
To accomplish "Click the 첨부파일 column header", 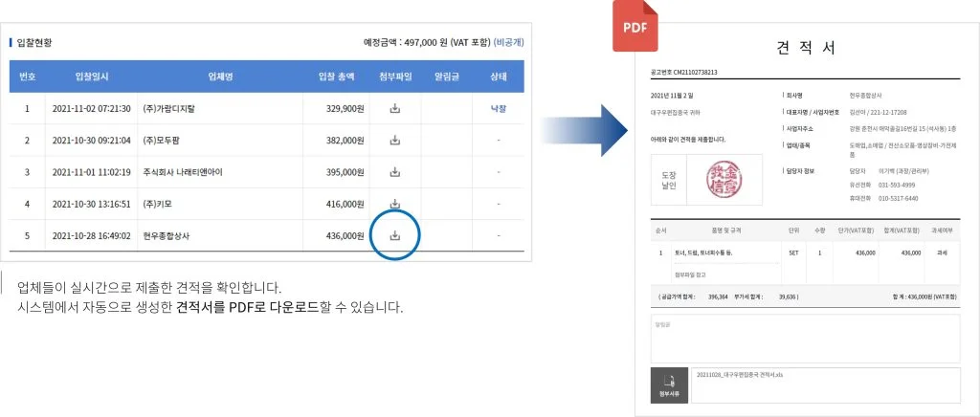I will (395, 77).
